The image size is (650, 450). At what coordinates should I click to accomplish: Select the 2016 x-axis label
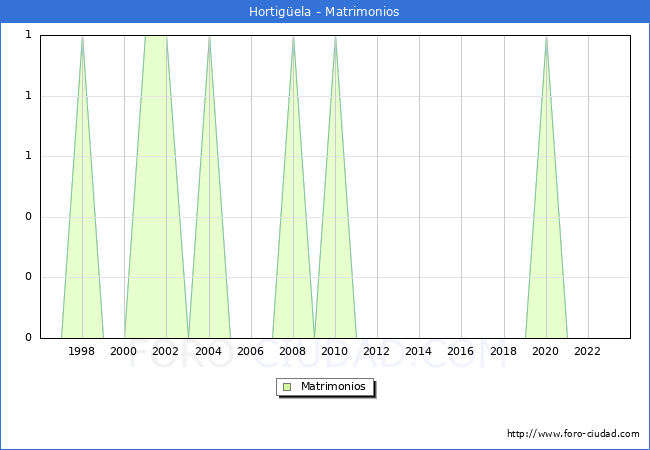(x=461, y=351)
